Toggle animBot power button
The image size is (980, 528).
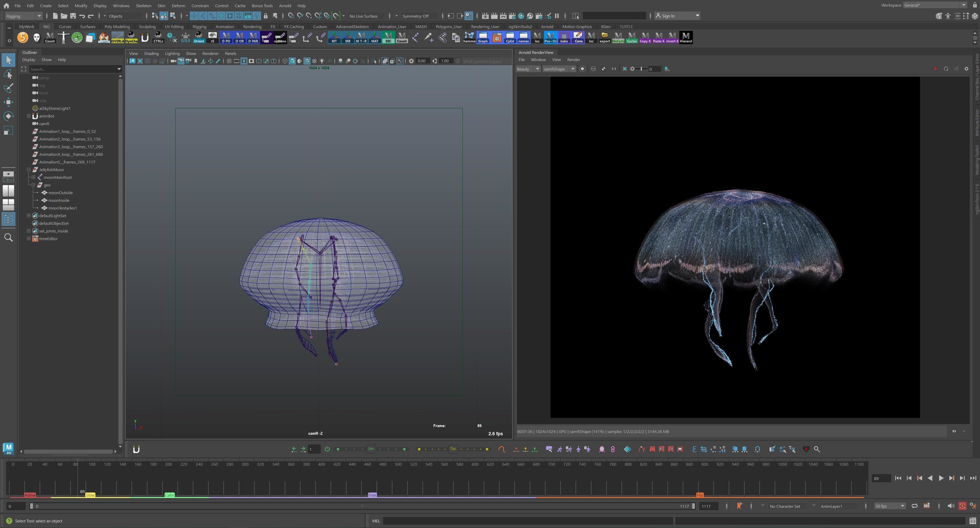[x=327, y=449]
